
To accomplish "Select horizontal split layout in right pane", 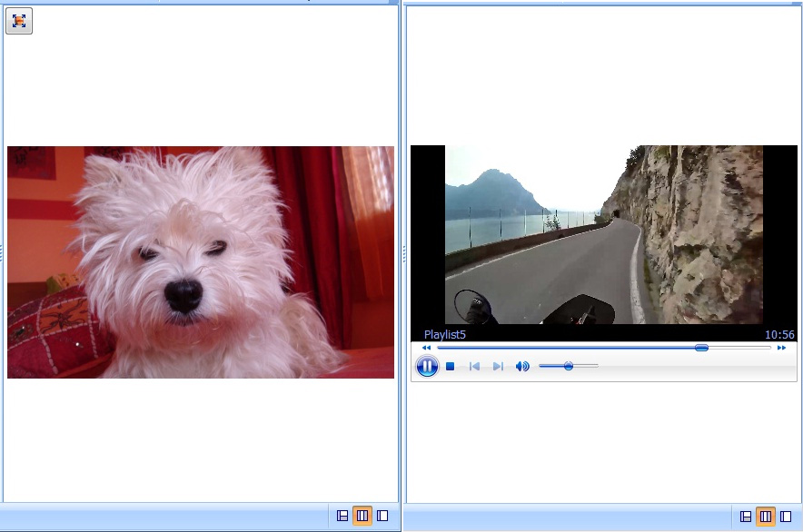I will [746, 517].
